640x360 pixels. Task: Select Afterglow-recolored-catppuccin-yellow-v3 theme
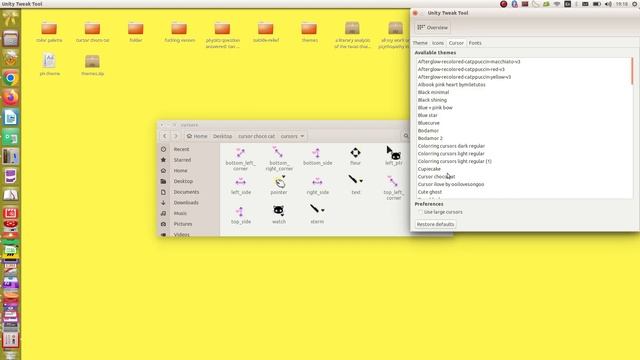[x=524, y=77]
